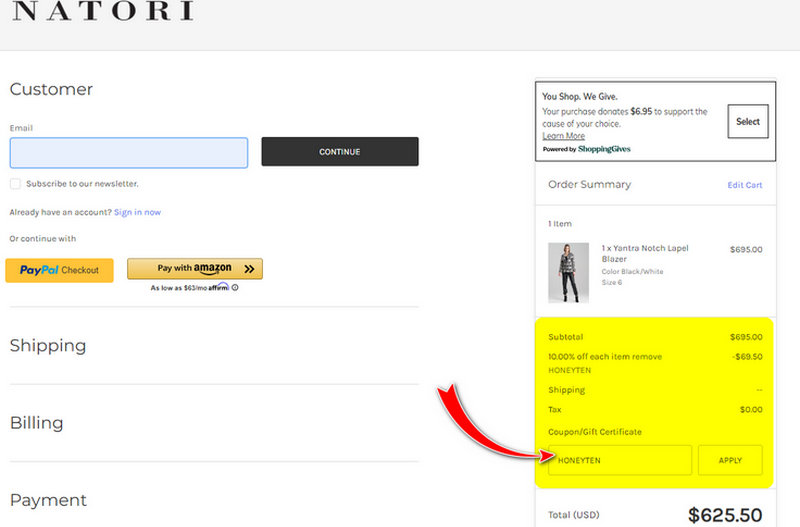Click the Edit Cart link
The height and width of the screenshot is (527, 800).
click(x=744, y=185)
